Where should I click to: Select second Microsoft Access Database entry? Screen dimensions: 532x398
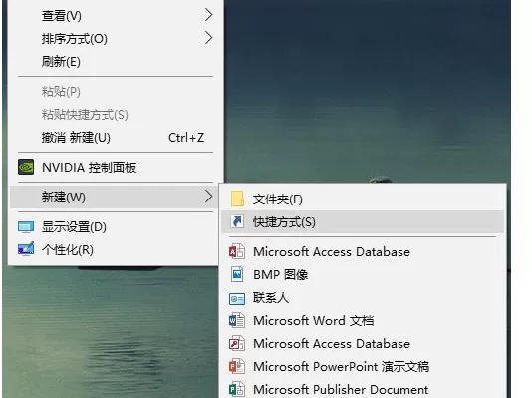[x=332, y=344]
